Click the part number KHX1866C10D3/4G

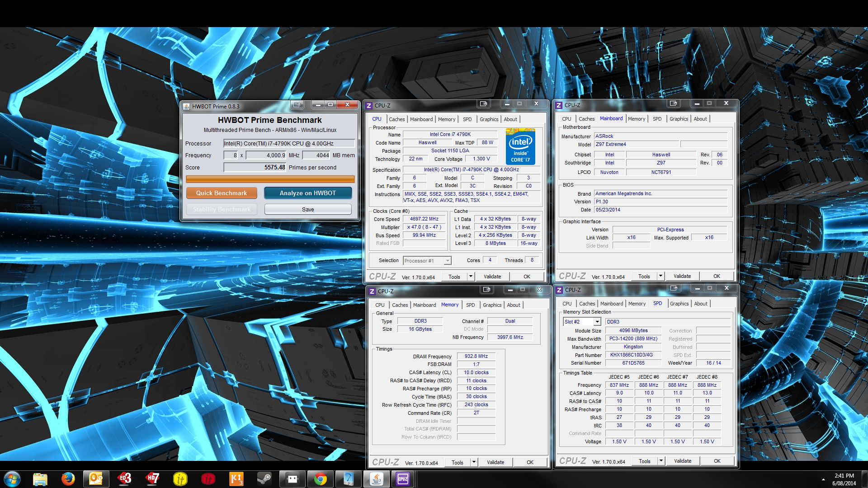(x=633, y=355)
